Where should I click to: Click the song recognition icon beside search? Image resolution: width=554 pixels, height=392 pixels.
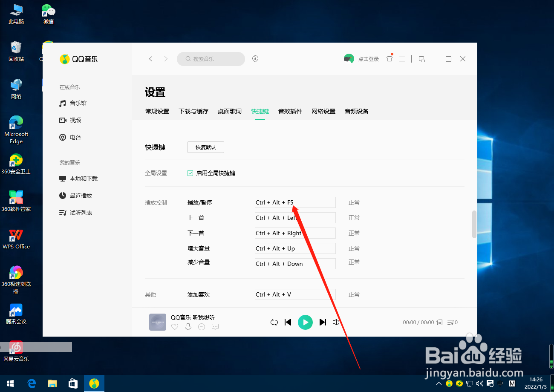coord(255,59)
